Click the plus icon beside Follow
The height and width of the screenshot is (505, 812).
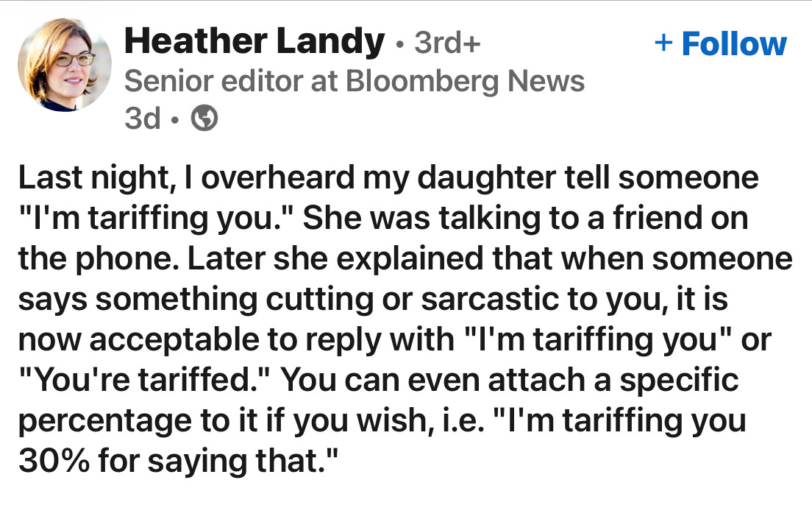(663, 43)
